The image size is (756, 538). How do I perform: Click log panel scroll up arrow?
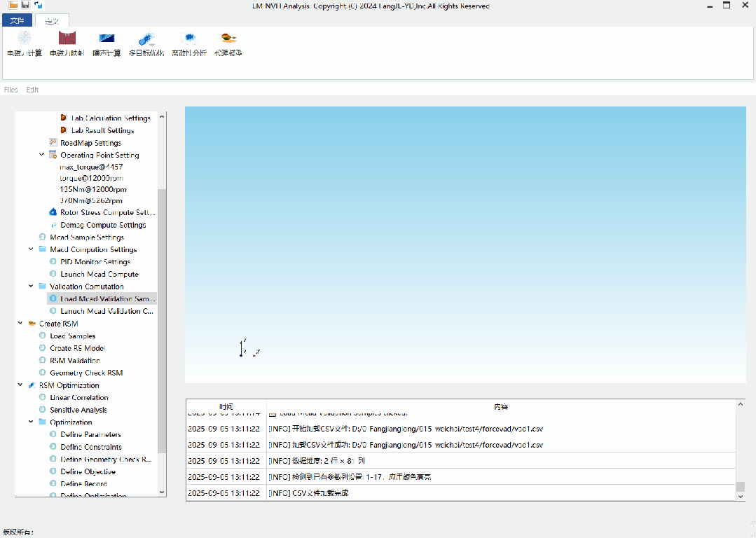(x=741, y=404)
